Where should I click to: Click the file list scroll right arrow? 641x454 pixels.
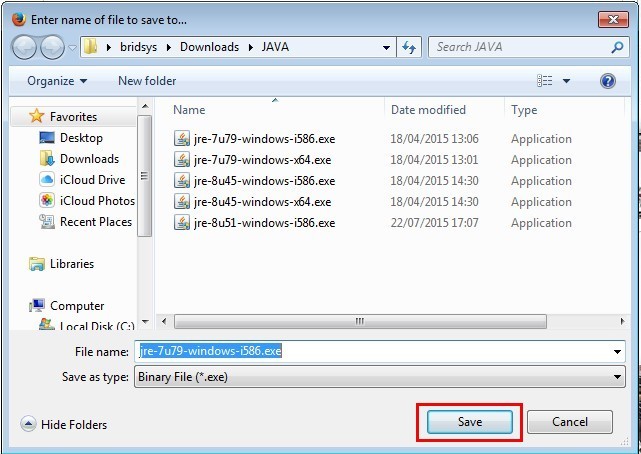(x=622, y=321)
